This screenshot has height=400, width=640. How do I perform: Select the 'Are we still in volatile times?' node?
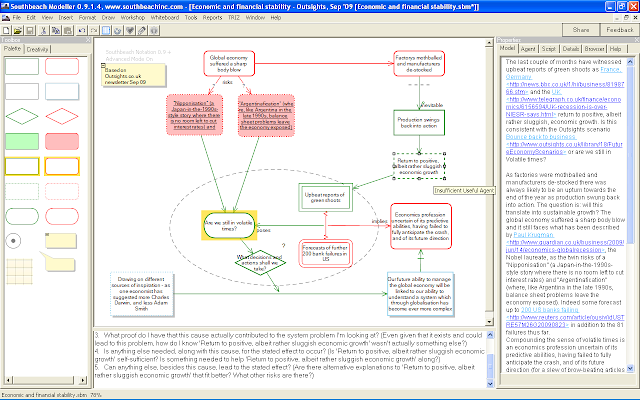[x=229, y=225]
